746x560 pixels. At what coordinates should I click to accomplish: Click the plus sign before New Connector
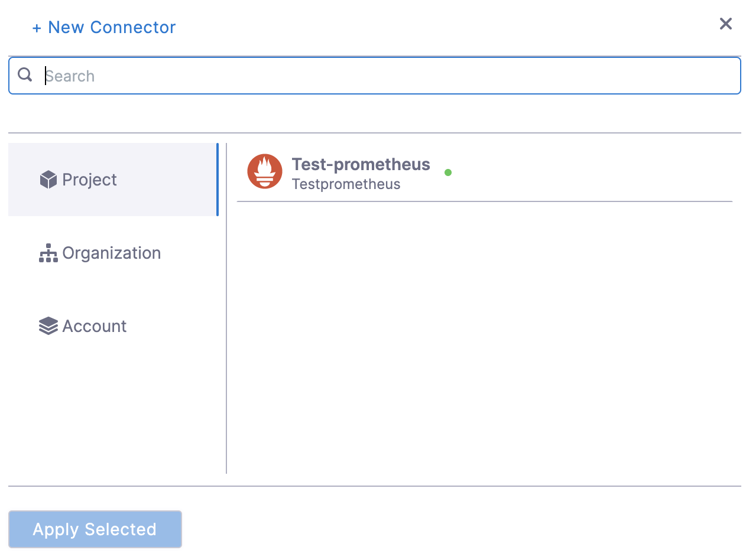[x=37, y=28]
